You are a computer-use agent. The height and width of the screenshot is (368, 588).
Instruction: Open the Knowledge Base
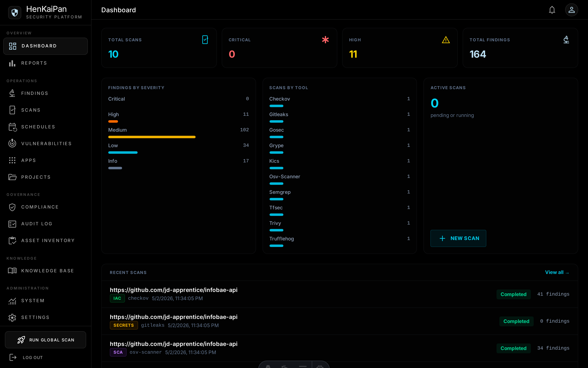[x=46, y=271]
